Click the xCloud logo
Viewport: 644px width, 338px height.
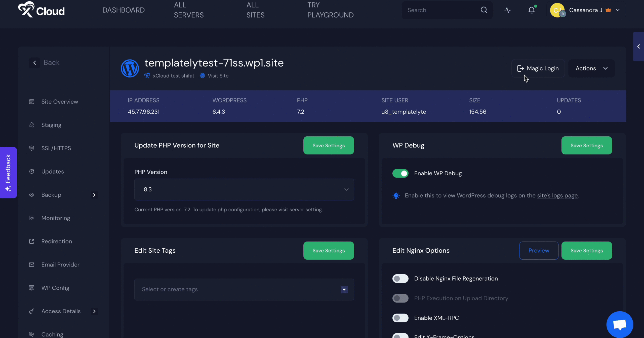click(x=42, y=10)
